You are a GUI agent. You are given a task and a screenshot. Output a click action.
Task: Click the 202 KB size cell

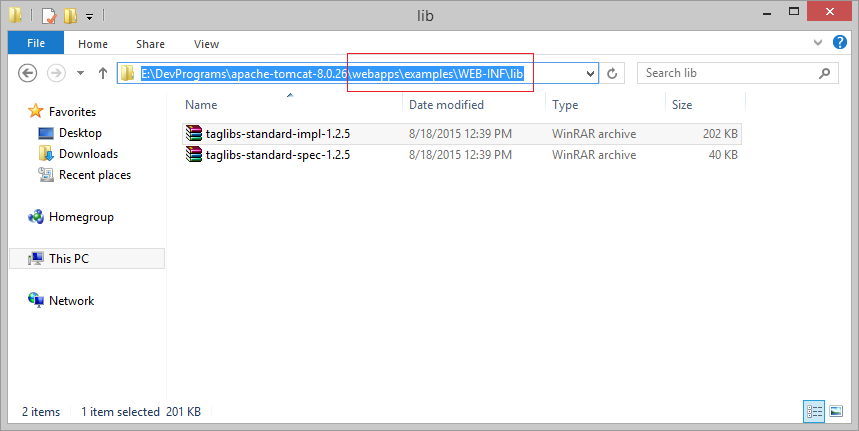point(720,134)
